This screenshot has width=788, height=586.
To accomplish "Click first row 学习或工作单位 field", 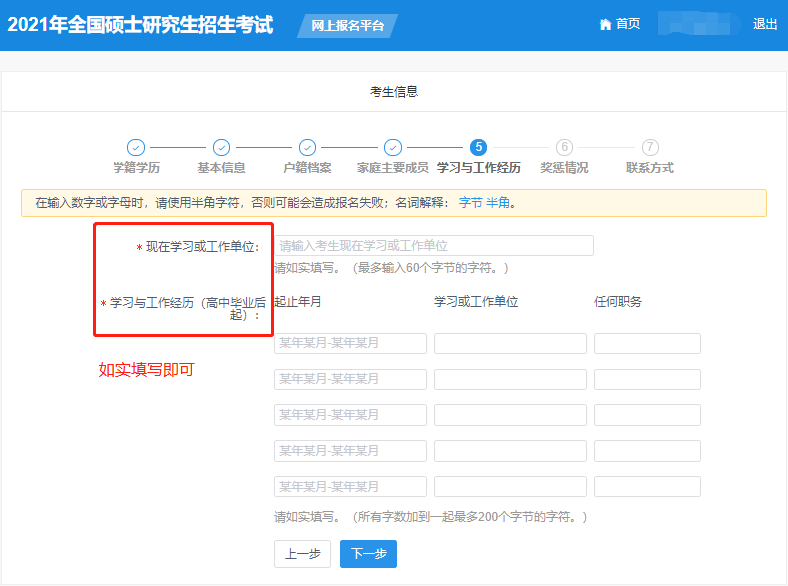I will pyautogui.click(x=510, y=344).
